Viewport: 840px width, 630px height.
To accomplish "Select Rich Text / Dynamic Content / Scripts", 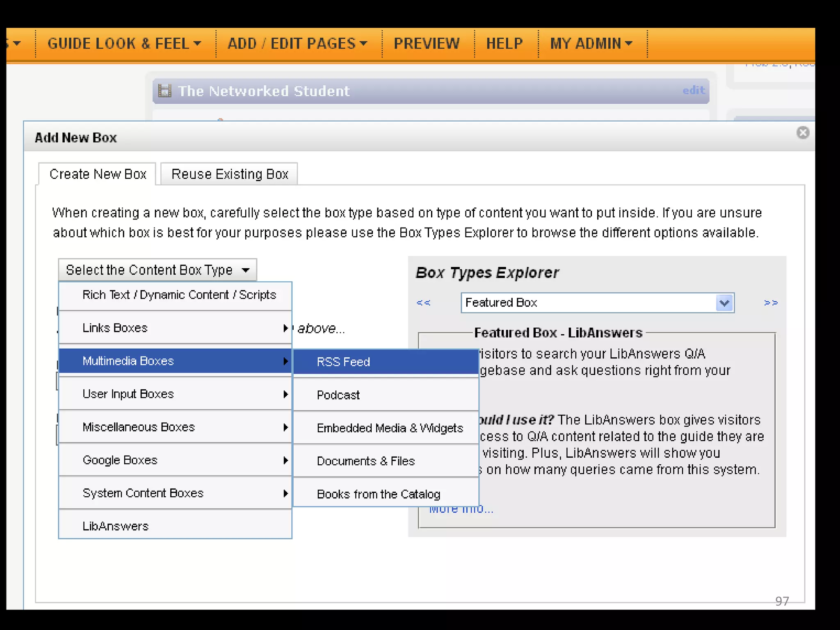I will click(x=179, y=295).
